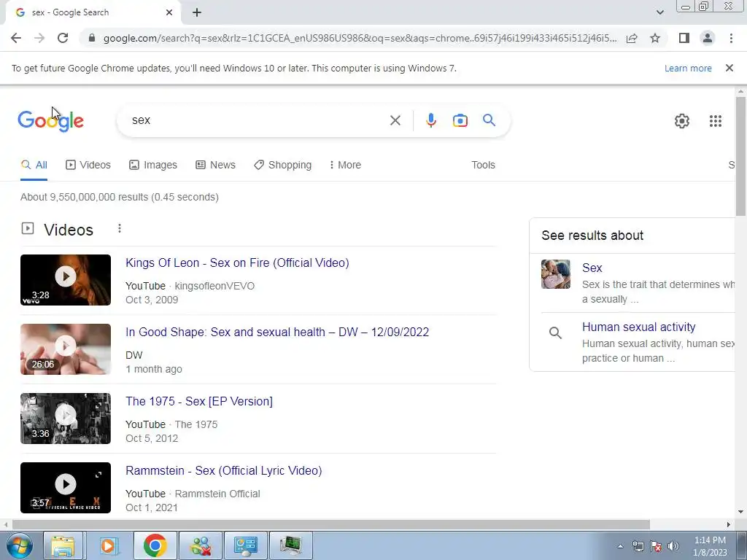Clear the search box with X icon
This screenshot has height=560, width=747.
click(395, 120)
